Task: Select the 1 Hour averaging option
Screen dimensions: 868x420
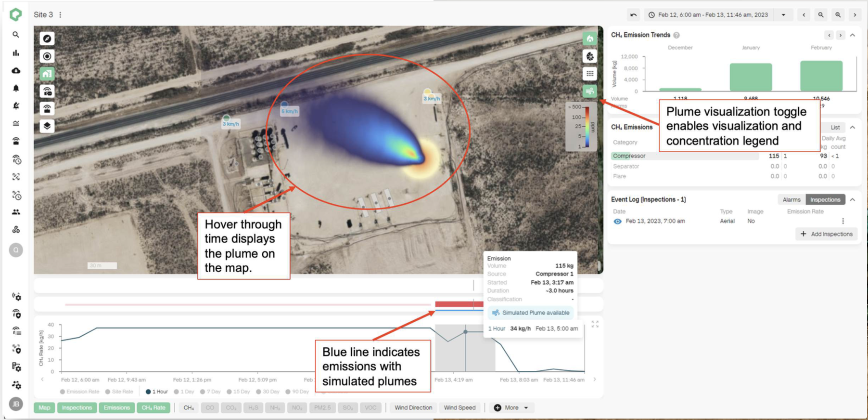Action: 157,392
